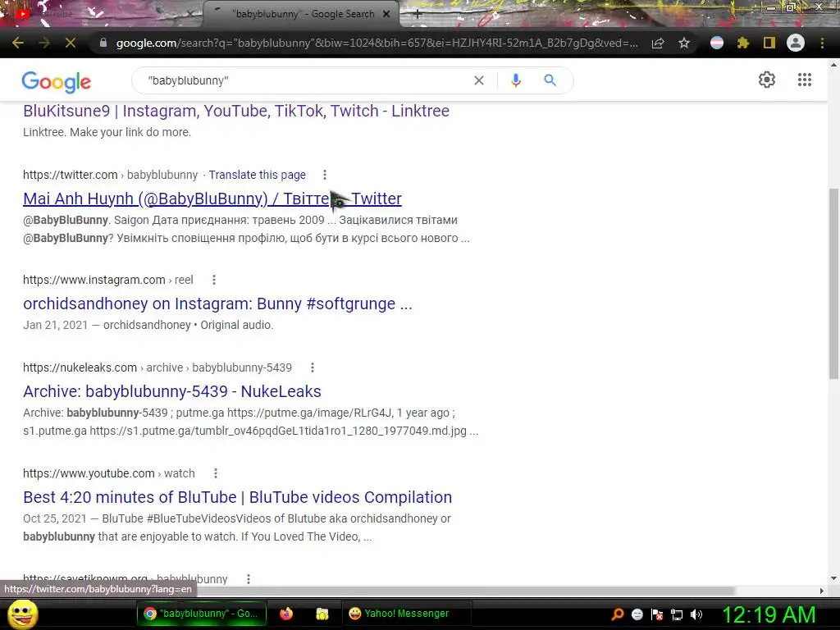The width and height of the screenshot is (840, 630).
Task: Click the flag tray icon
Action: click(657, 614)
